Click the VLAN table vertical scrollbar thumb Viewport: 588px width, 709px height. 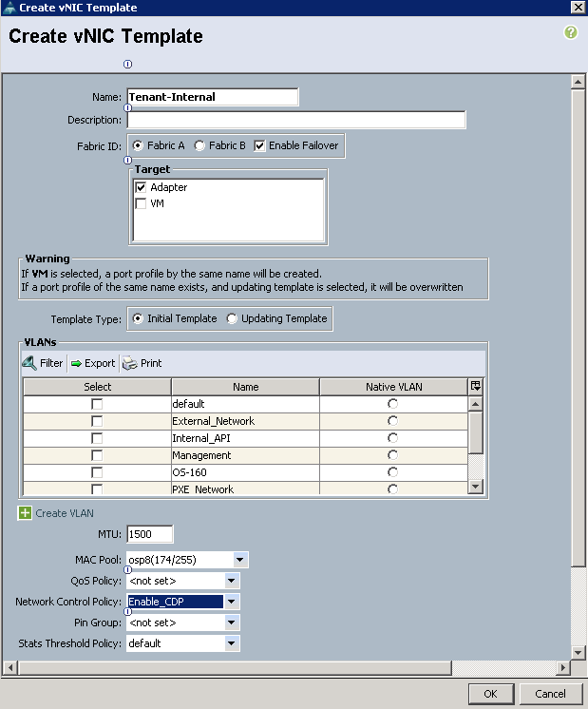476,431
